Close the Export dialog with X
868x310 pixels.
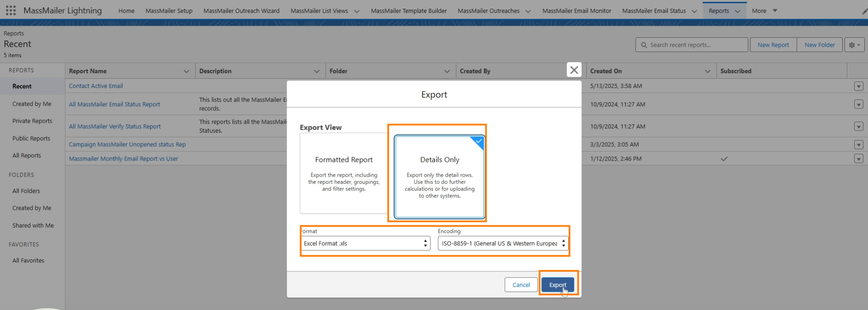[574, 70]
